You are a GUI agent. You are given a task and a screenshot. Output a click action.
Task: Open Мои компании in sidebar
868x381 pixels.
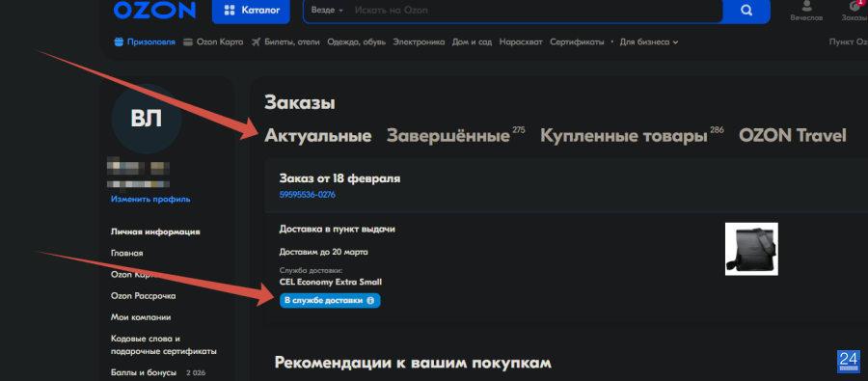click(x=141, y=317)
